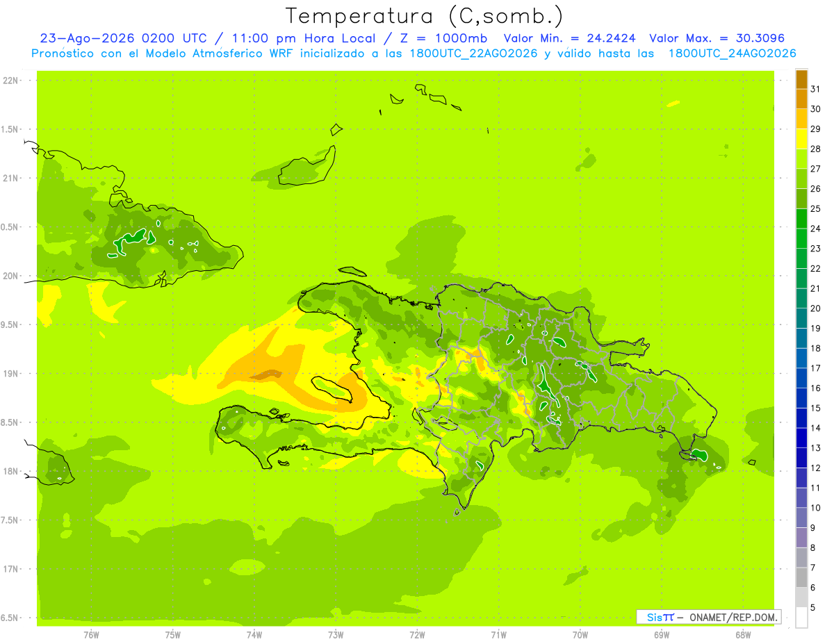Click the "8.5N" latitude axis label
This screenshot has width=834, height=644.
coord(10,422)
